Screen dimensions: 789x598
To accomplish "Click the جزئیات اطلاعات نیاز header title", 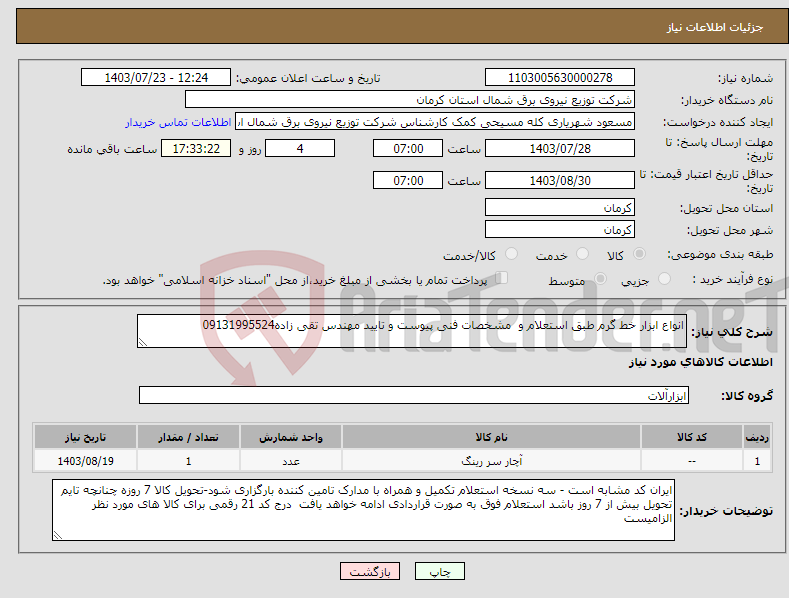I will [x=715, y=27].
